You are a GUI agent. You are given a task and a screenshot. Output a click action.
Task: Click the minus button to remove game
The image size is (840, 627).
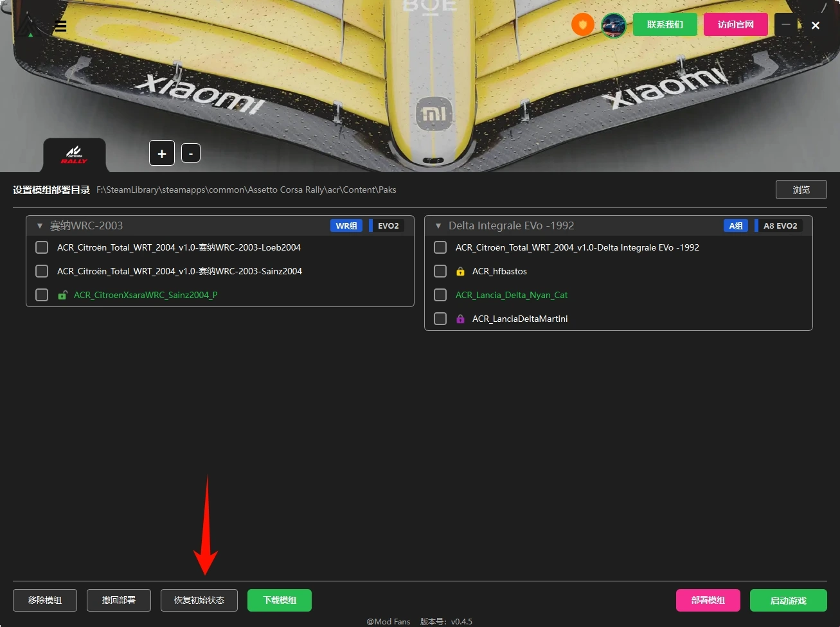pyautogui.click(x=191, y=154)
